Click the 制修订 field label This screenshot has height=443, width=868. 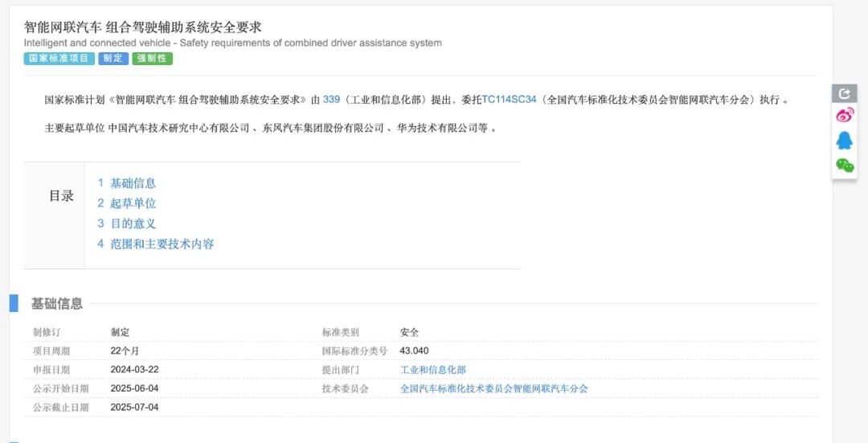pyautogui.click(x=47, y=333)
